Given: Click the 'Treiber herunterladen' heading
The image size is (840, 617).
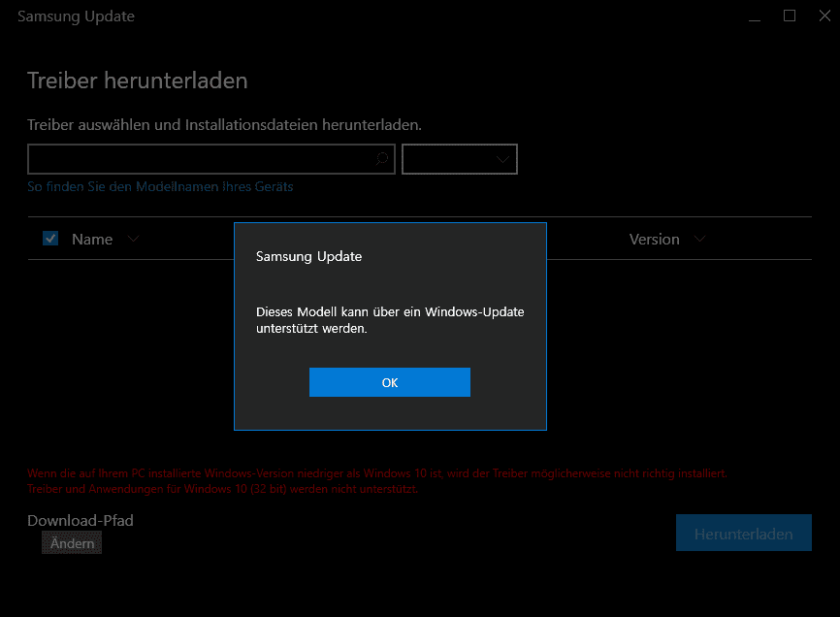Looking at the screenshot, I should click(138, 81).
